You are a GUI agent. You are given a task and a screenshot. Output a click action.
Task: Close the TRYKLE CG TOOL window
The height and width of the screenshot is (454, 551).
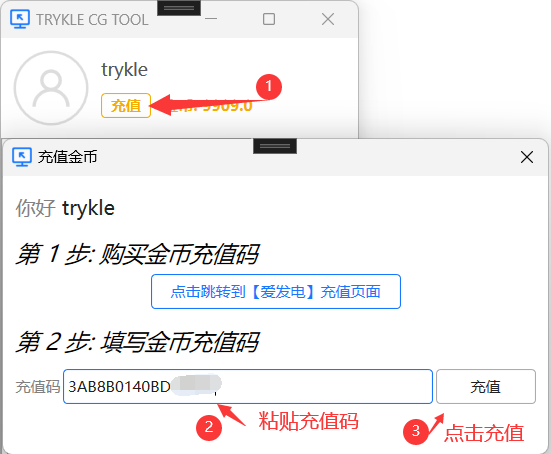click(x=328, y=19)
